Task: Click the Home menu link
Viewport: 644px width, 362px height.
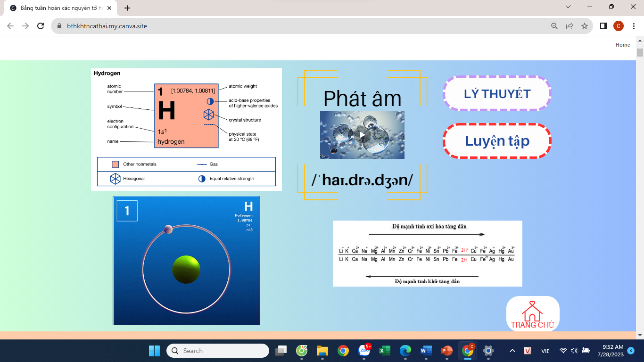Action: pyautogui.click(x=622, y=45)
